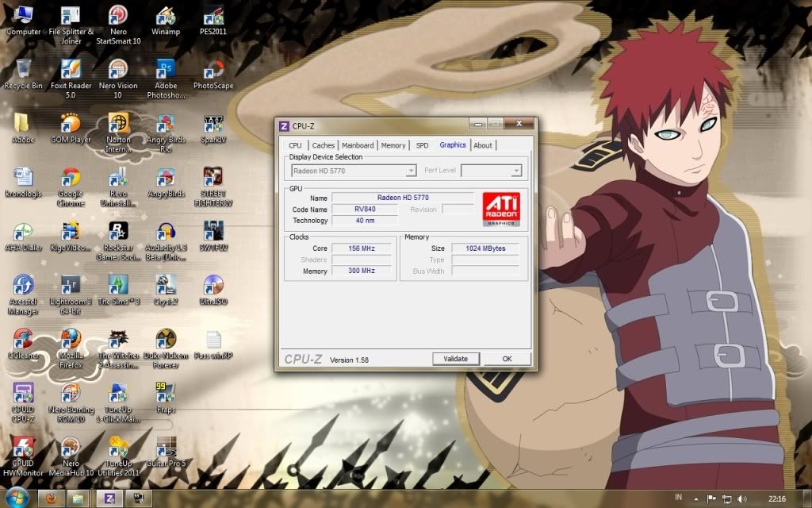Select the Nero StartSmart 10 icon
This screenshot has height=508, width=812.
tap(118, 25)
